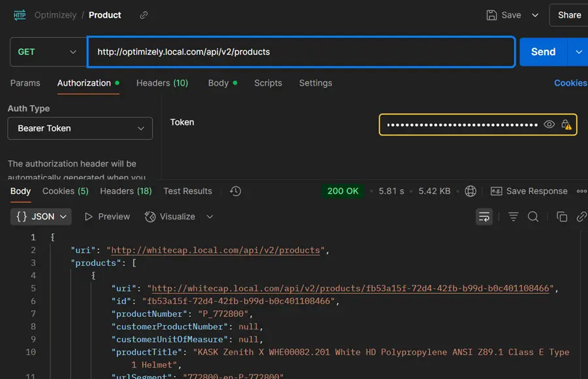This screenshot has height=379, width=588.
Task: Click the lock warning icon in Token field
Action: point(566,125)
